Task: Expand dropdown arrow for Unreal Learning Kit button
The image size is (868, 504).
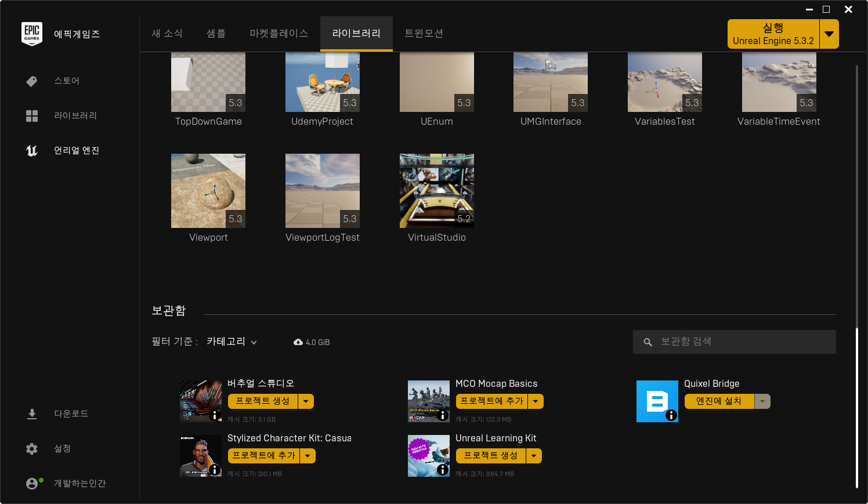Action: (534, 456)
